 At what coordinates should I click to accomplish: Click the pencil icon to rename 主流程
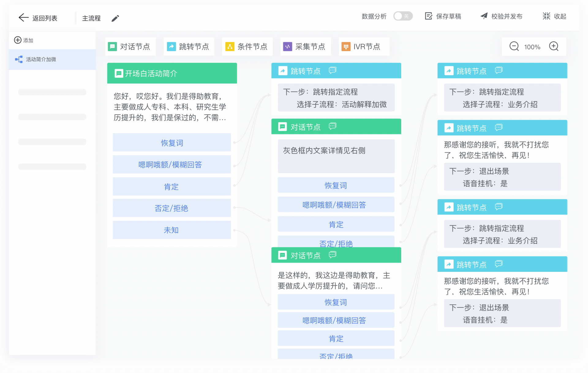(x=115, y=18)
